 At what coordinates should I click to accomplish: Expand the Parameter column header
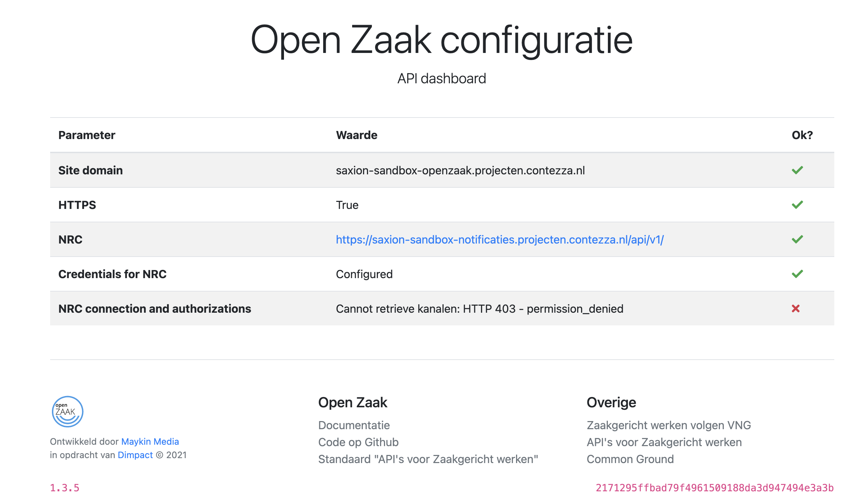click(x=87, y=135)
